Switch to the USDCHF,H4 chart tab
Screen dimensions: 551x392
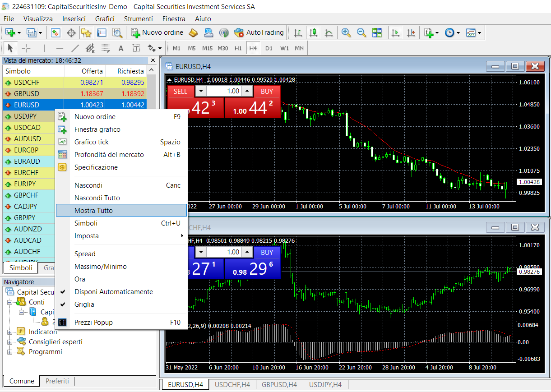[232, 384]
